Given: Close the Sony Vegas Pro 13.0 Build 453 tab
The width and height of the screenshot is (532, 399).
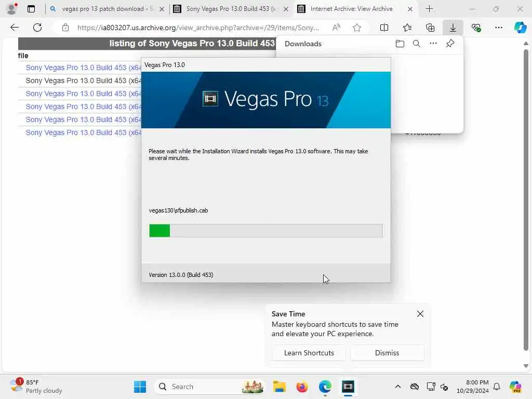Looking at the screenshot, I should coord(286,9).
